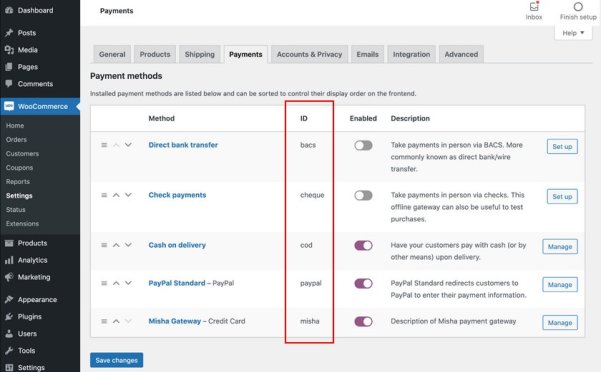The height and width of the screenshot is (372, 601).
Task: Click the Marketing megaphone icon
Action: click(9, 277)
